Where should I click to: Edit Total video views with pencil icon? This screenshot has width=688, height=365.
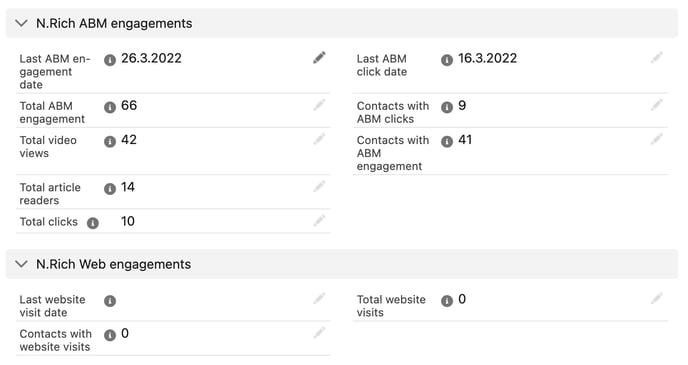(x=319, y=139)
